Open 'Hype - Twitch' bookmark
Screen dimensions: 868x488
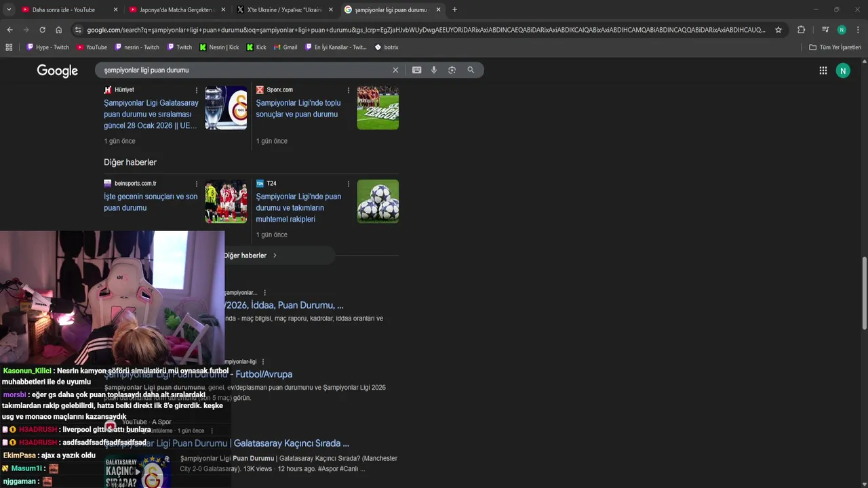point(47,47)
